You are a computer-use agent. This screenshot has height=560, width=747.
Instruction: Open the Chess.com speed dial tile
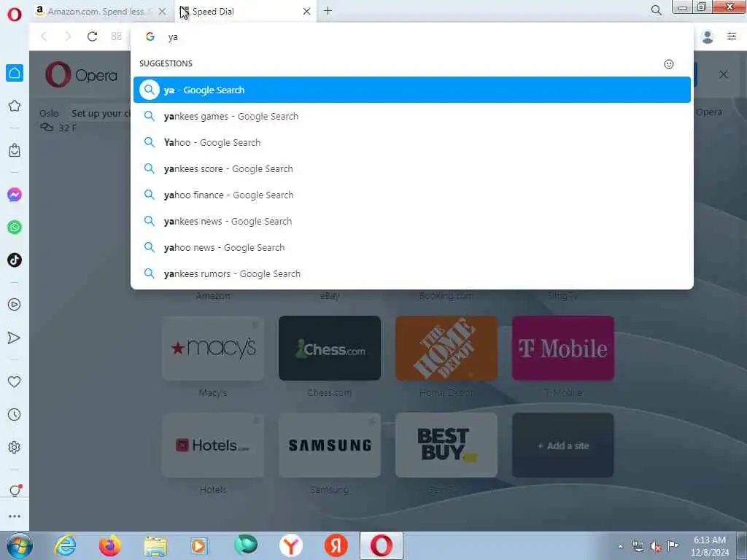(330, 348)
